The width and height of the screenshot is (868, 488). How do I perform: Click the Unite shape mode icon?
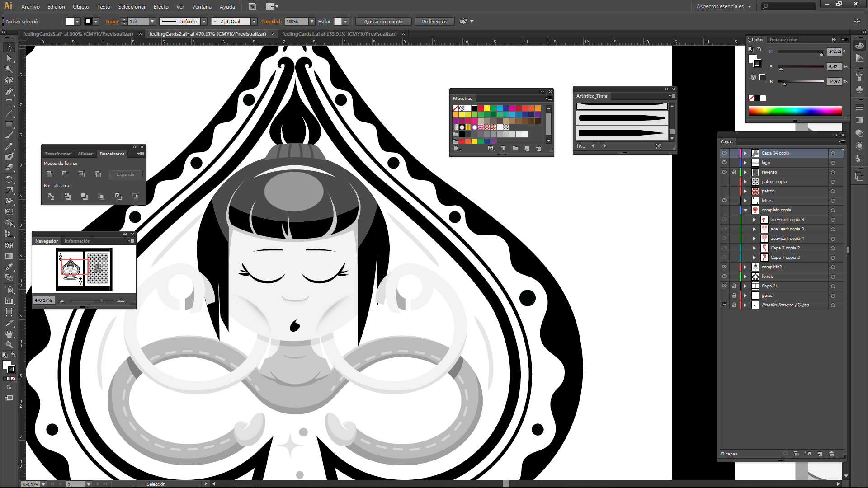tap(49, 174)
